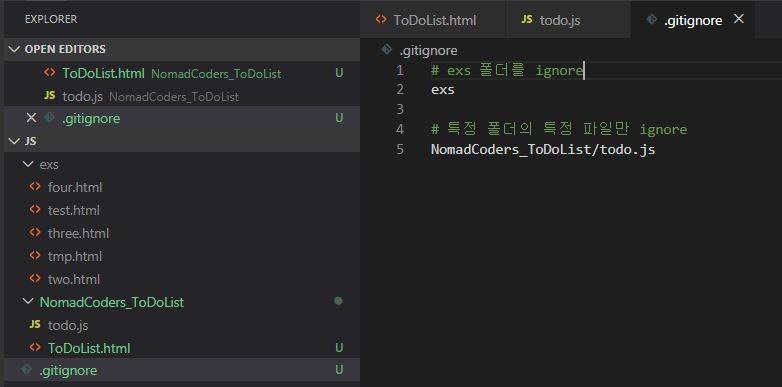Click the U badge of ToDoList.html in open editors
The height and width of the screenshot is (387, 782).
click(x=339, y=73)
